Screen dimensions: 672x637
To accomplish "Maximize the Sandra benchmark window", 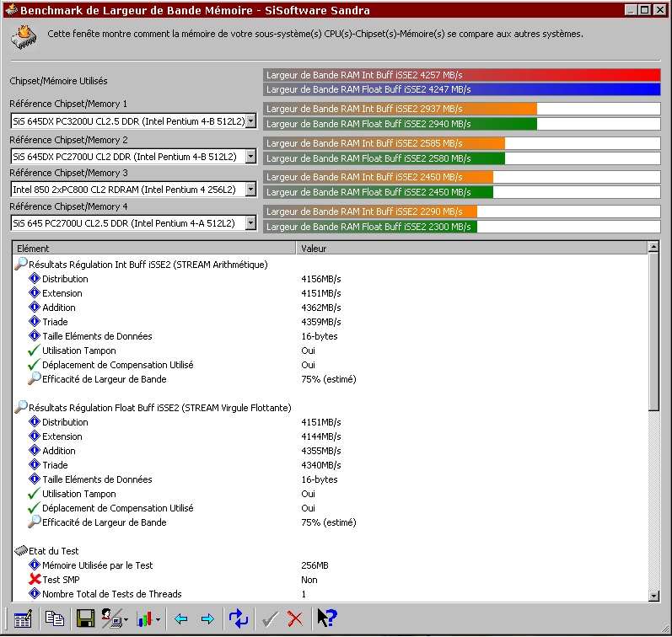I will pyautogui.click(x=644, y=9).
